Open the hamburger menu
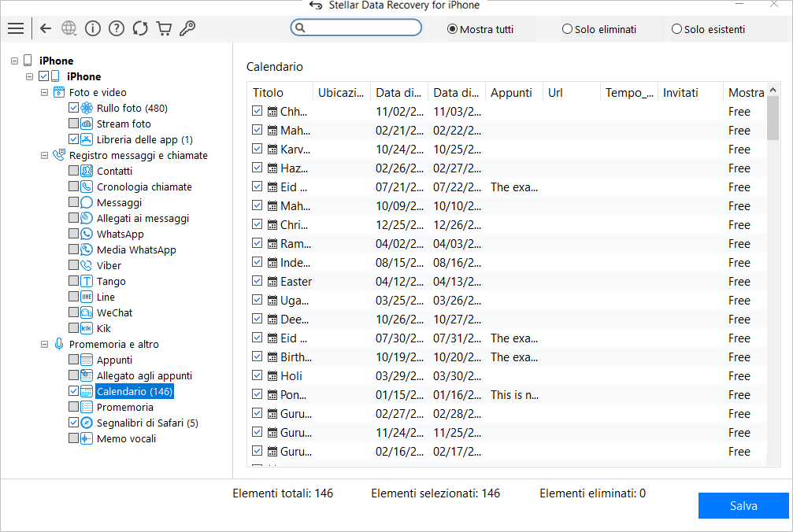The width and height of the screenshot is (793, 532). [16, 28]
